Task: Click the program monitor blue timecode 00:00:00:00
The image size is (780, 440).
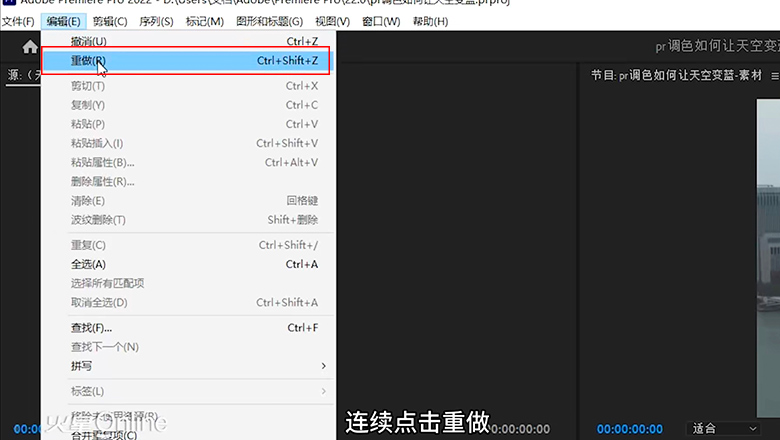Action: point(630,429)
